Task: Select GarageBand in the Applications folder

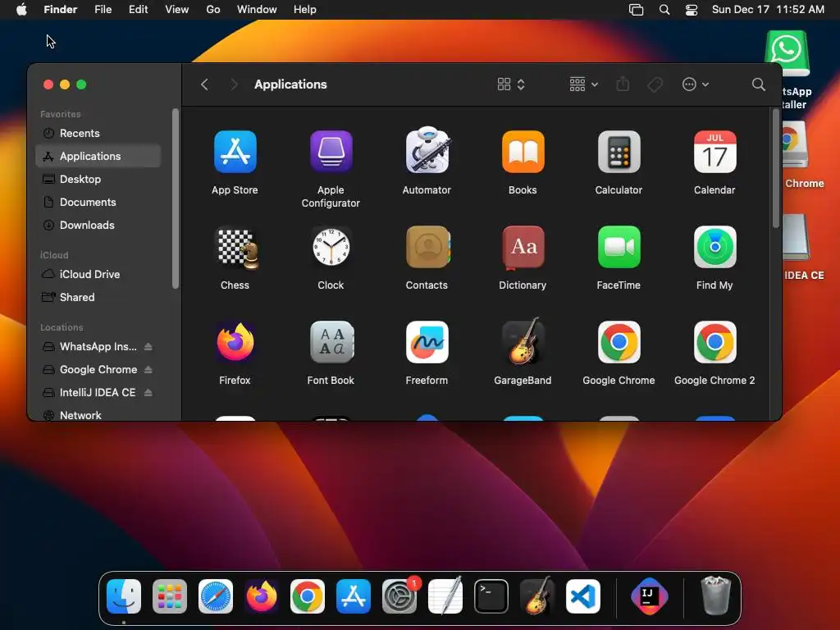Action: pos(523,341)
